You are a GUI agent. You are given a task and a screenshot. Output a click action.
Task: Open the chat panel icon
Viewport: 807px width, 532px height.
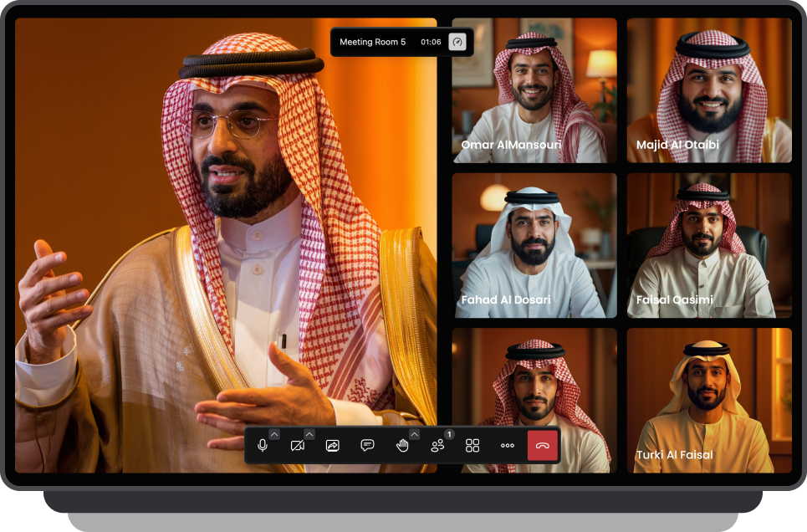click(x=367, y=446)
